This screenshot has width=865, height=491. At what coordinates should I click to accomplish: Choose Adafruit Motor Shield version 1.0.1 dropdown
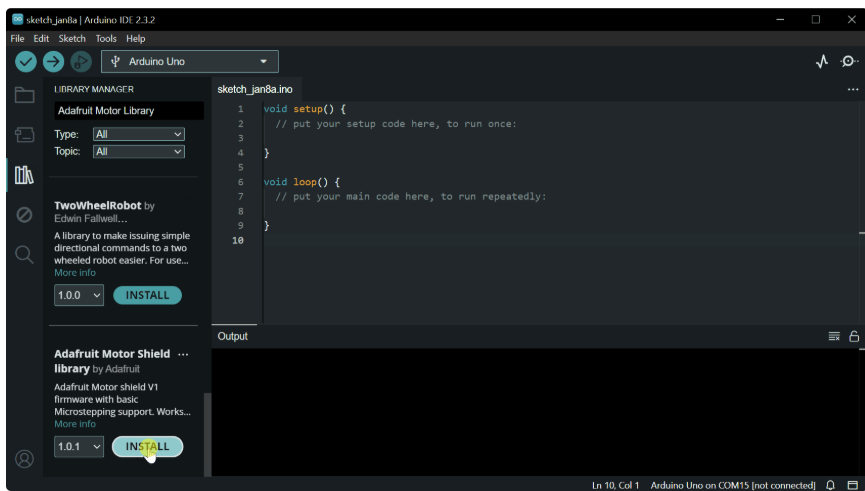point(79,446)
